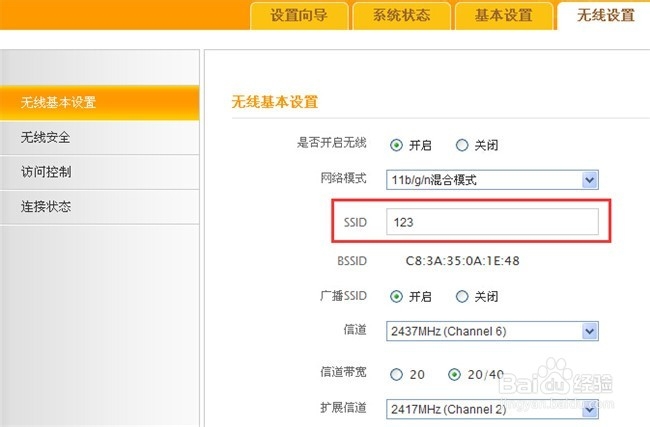Open 无线基本设置 in the sidebar
Screen dimensions: 650x427
point(99,102)
